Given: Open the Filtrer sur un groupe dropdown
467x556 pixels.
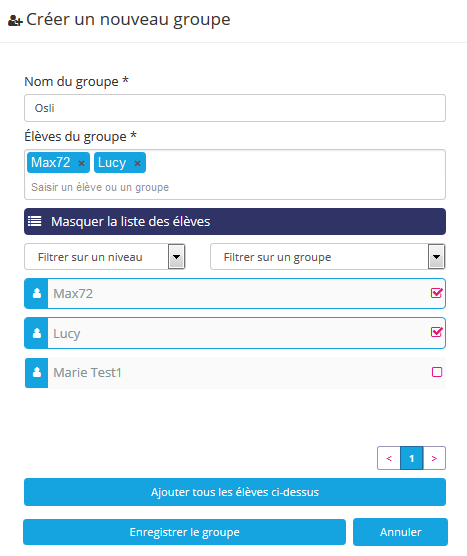Looking at the screenshot, I should point(328,257).
